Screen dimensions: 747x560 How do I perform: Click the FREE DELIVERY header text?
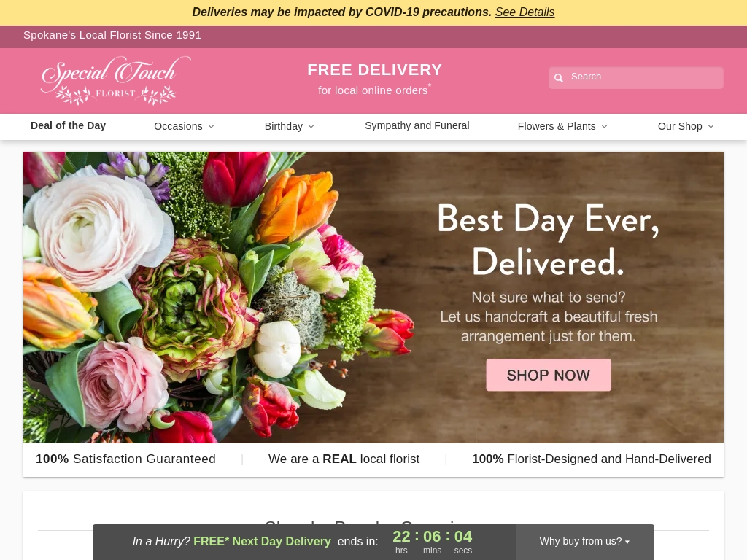click(374, 70)
